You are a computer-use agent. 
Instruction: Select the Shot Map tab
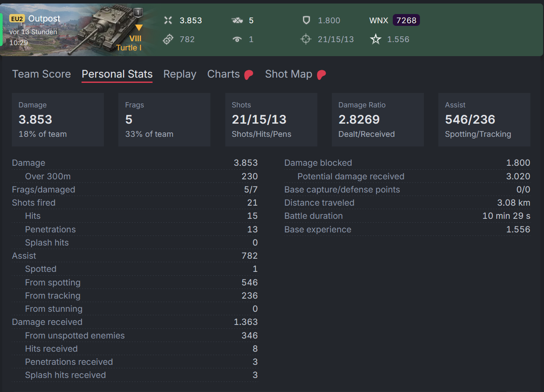click(288, 74)
